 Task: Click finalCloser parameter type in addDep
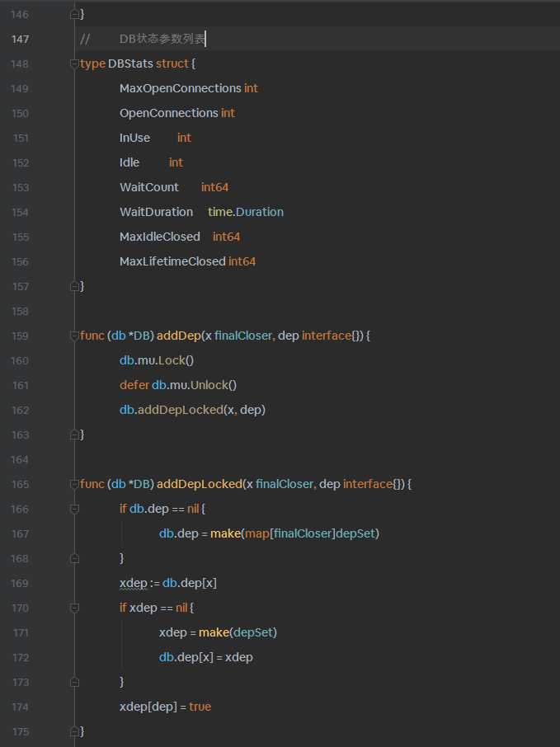coord(243,336)
